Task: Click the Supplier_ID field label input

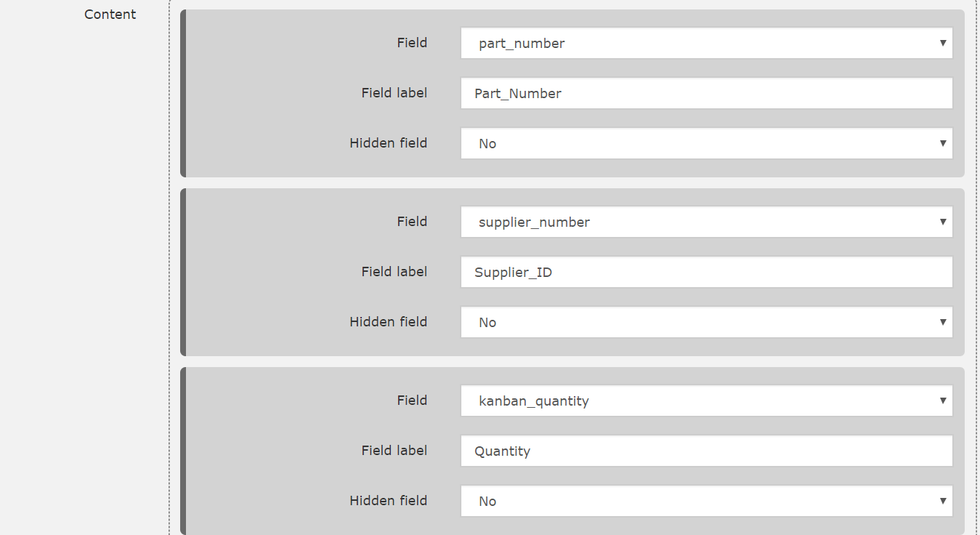Action: coord(706,273)
